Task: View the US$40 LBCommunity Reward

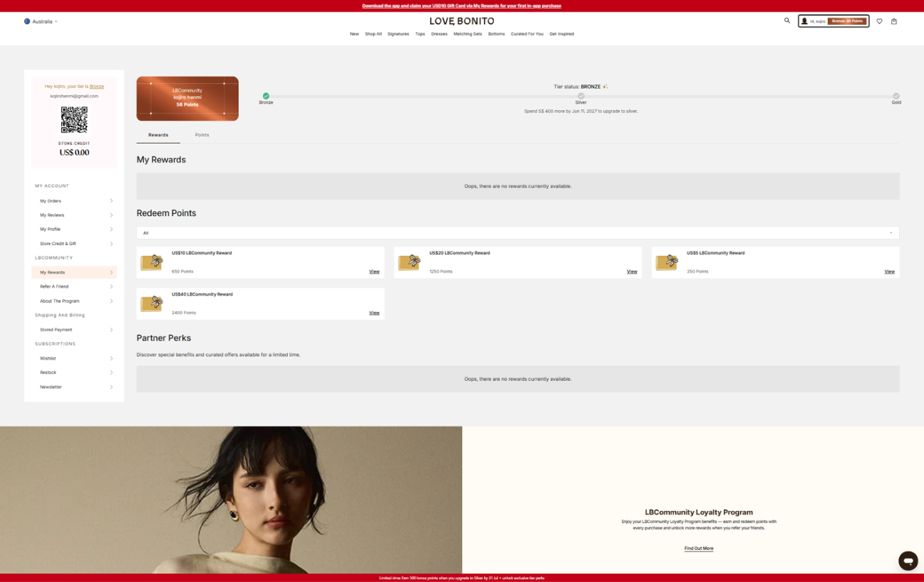Action: pyautogui.click(x=374, y=313)
